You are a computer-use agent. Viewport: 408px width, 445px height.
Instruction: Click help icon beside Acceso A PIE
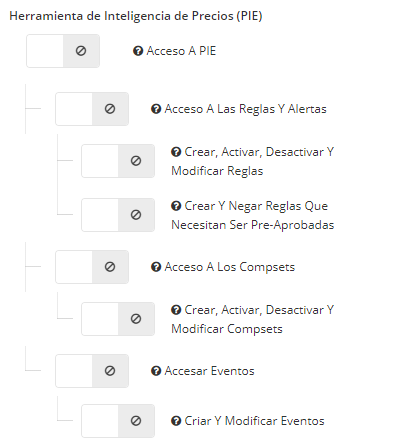click(138, 51)
